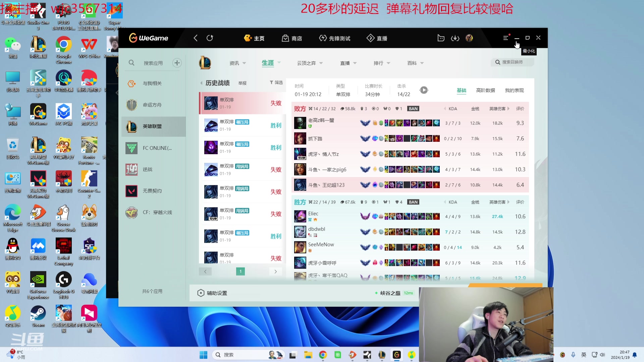Open the 直播 tab in WeGame header

(377, 38)
